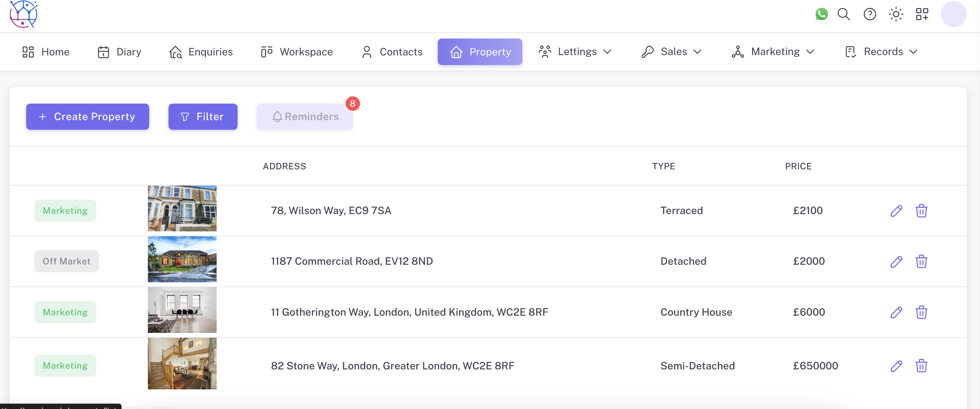Click the Create Property button
Viewport: 980px width, 409px height.
[87, 116]
